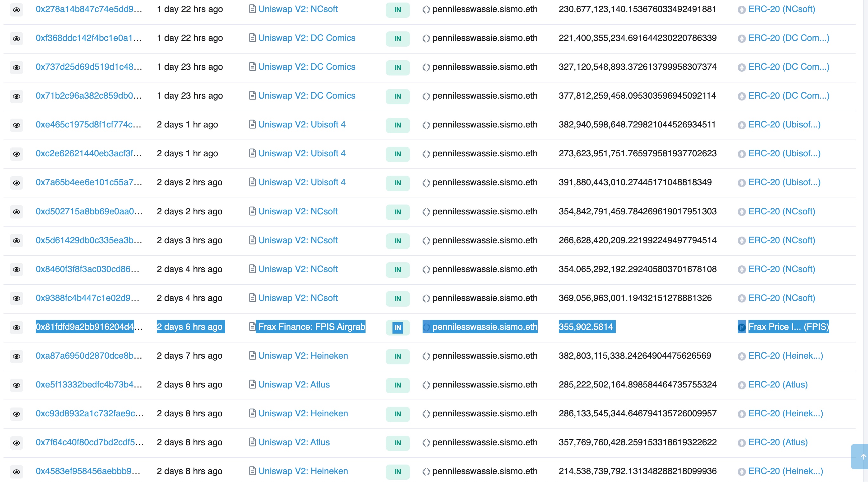The width and height of the screenshot is (868, 482).
Task: Toggle the eye icon for transaction 0x81fdfd9a2bb916204d4
Action: point(16,328)
